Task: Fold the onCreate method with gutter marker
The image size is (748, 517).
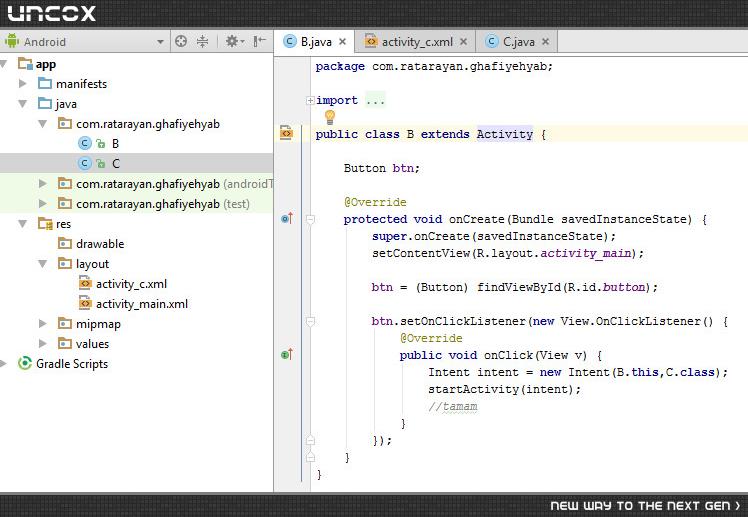Action: pyautogui.click(x=310, y=219)
